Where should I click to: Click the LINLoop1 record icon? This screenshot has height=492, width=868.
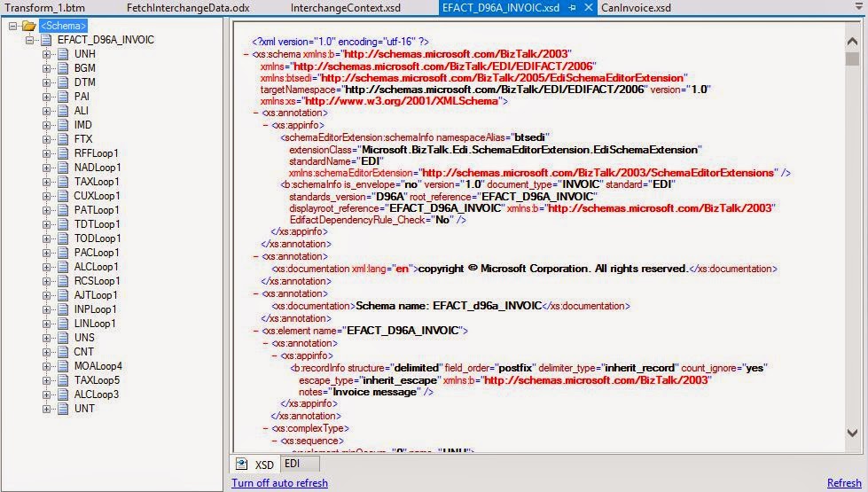click(x=63, y=324)
